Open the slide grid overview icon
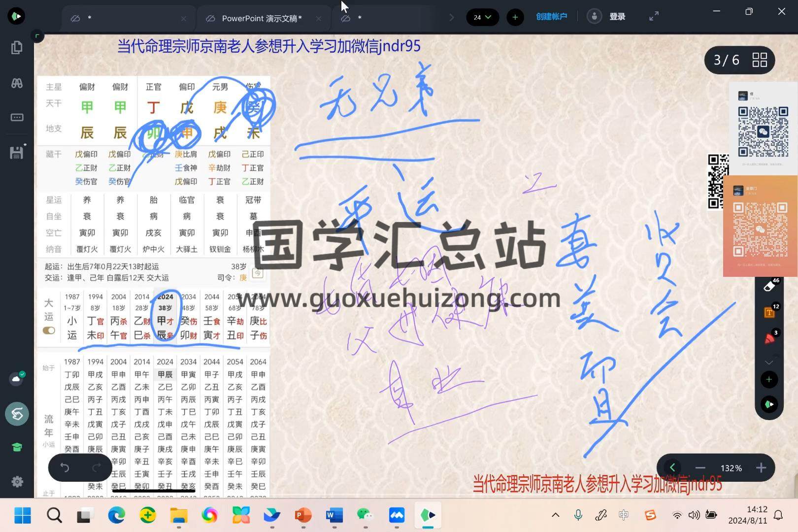The image size is (798, 532). pyautogui.click(x=760, y=60)
